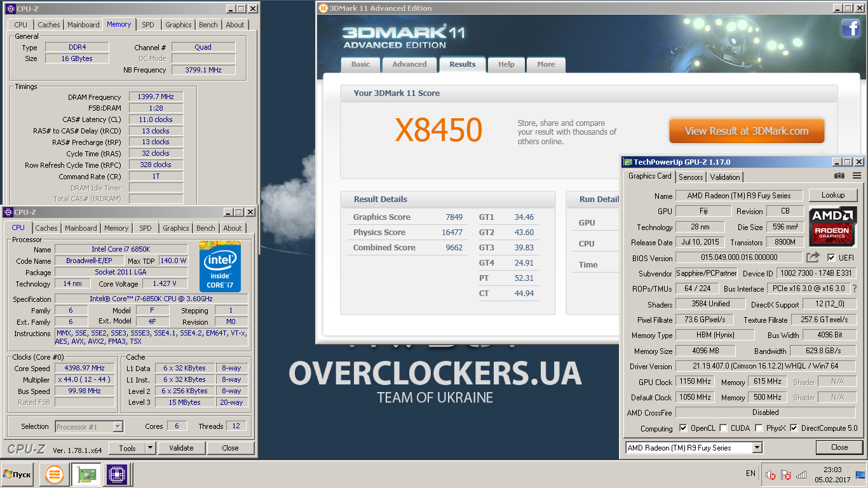
Task: Open the Basic tab in 3DMark 11
Action: [360, 64]
